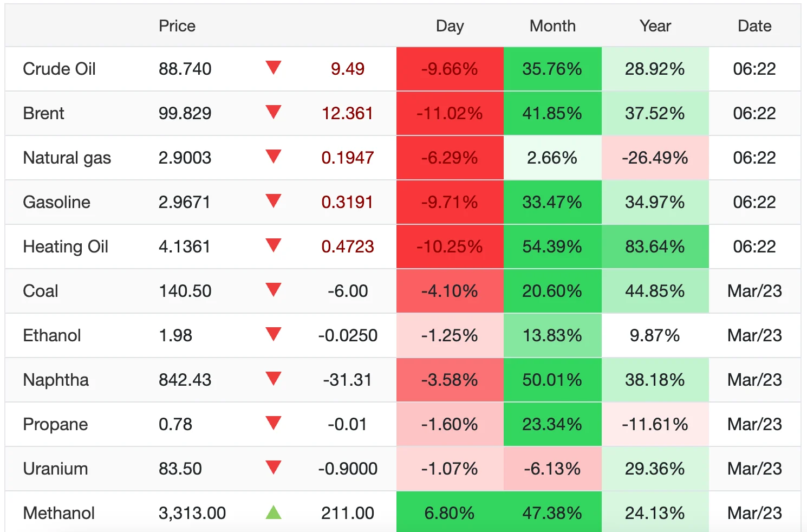807x532 pixels.
Task: Click the down arrow in Gasoline row
Action: [x=274, y=201]
